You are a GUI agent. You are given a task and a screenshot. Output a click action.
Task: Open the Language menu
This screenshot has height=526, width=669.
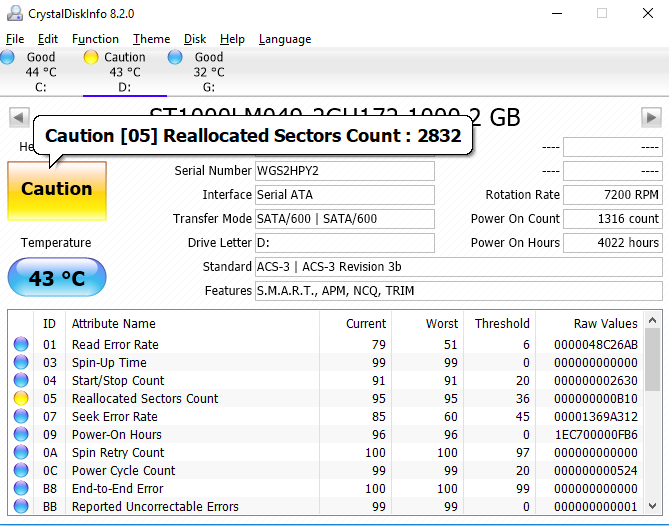pos(285,39)
